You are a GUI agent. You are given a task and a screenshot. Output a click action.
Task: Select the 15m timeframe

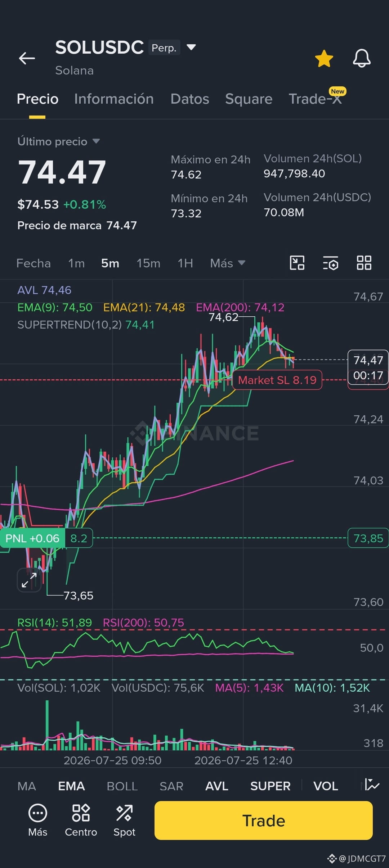[x=148, y=263]
